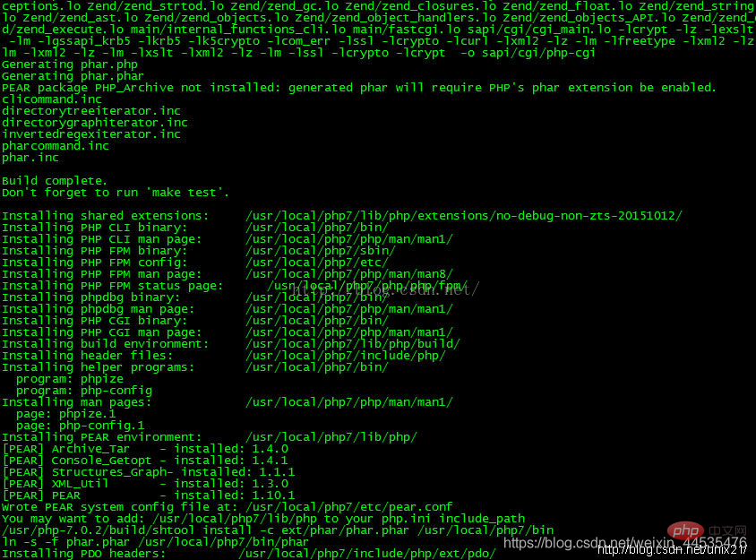Open the blog.csdn.net/weixin_44535476 URL watermark
Image resolution: width=756 pixels, height=560 pixels.
pos(625,543)
